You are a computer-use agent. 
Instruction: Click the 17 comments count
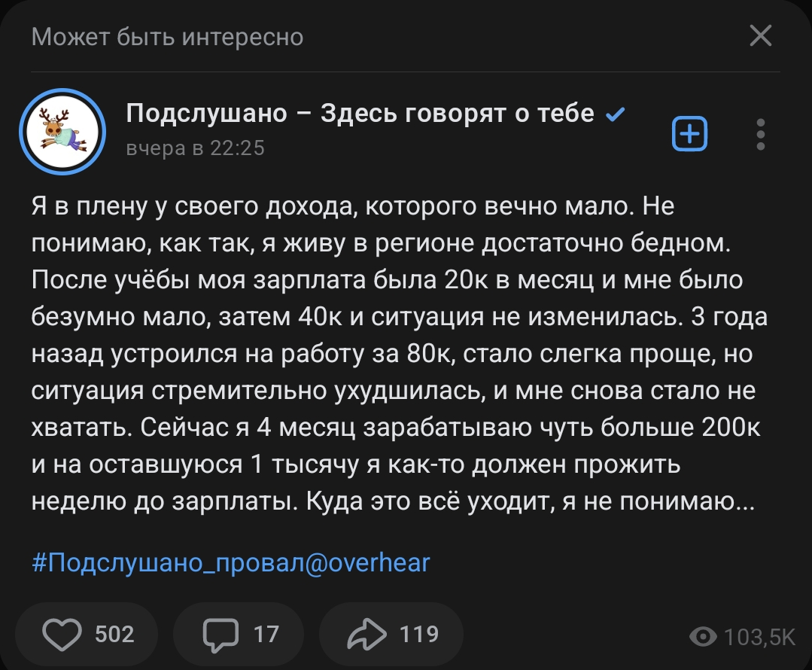(x=266, y=635)
